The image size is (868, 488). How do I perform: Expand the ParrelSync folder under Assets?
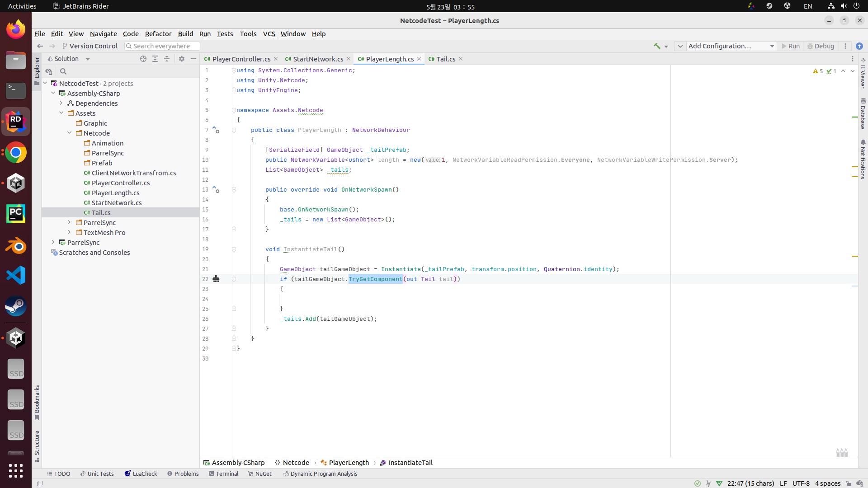[70, 222]
